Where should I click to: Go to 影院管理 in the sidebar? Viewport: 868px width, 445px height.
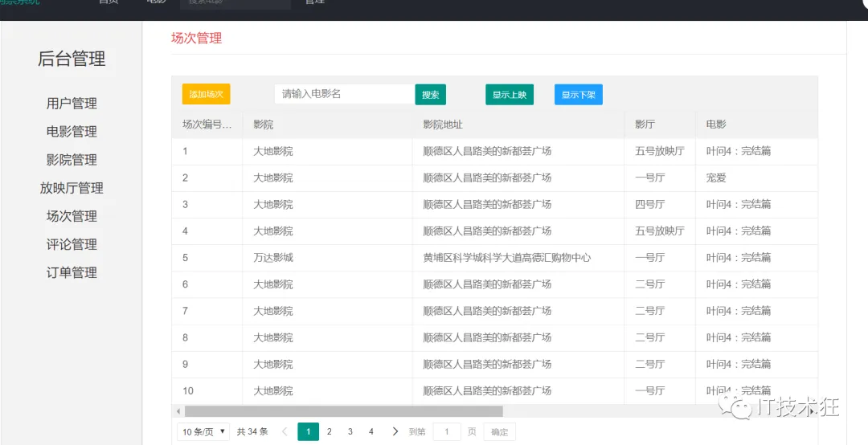coord(72,160)
